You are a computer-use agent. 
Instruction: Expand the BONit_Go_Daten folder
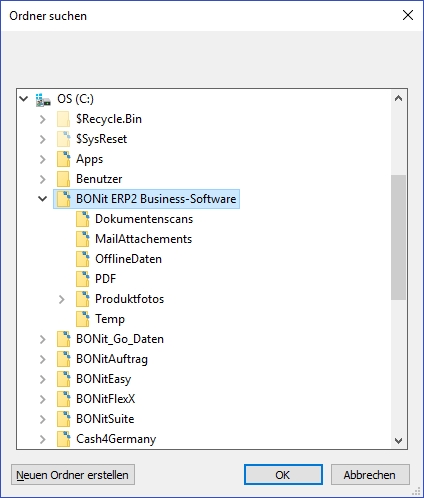(43, 339)
